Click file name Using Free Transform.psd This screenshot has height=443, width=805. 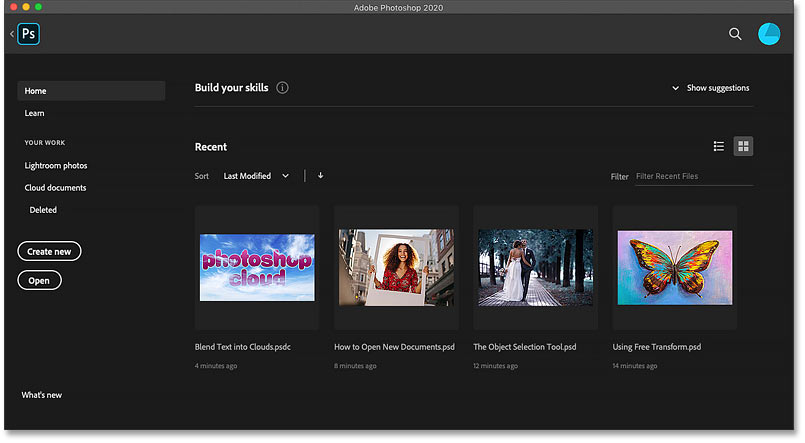click(657, 346)
